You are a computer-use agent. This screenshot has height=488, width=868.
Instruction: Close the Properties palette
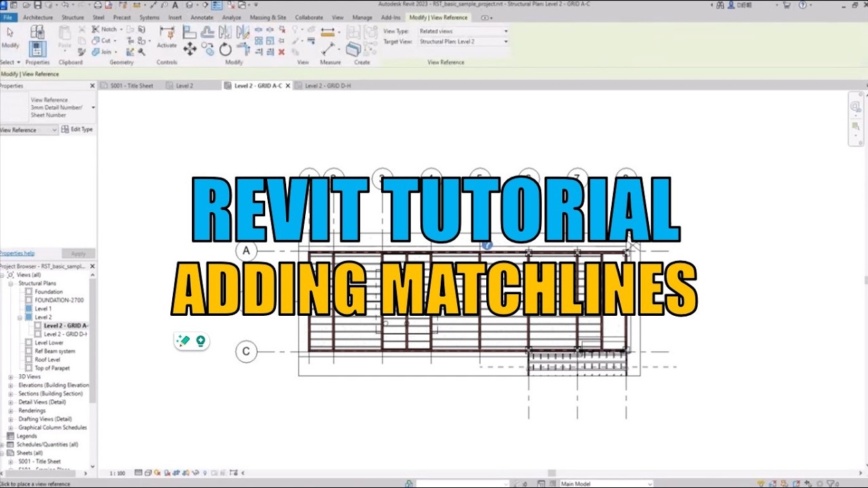(92, 86)
